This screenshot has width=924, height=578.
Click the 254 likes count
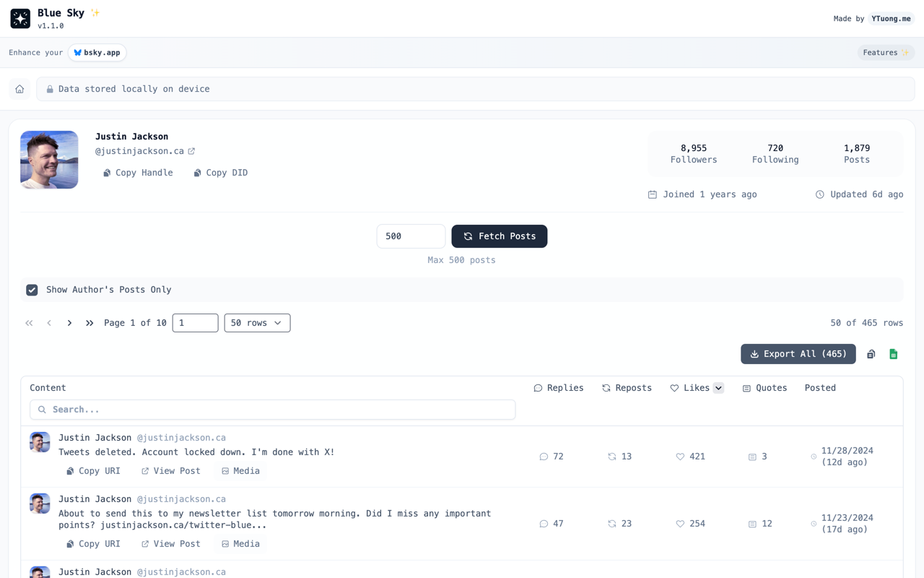point(690,524)
